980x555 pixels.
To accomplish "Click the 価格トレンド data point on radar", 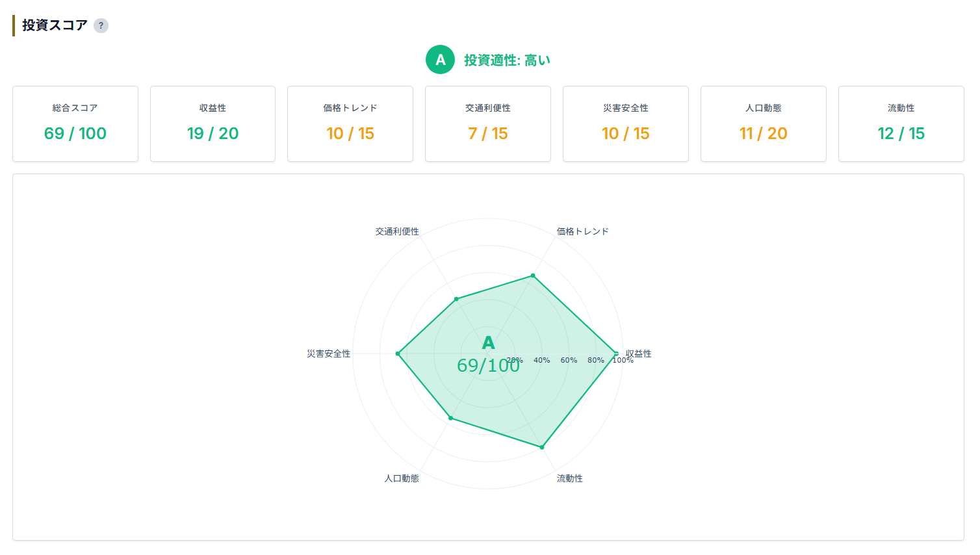I will (x=533, y=276).
